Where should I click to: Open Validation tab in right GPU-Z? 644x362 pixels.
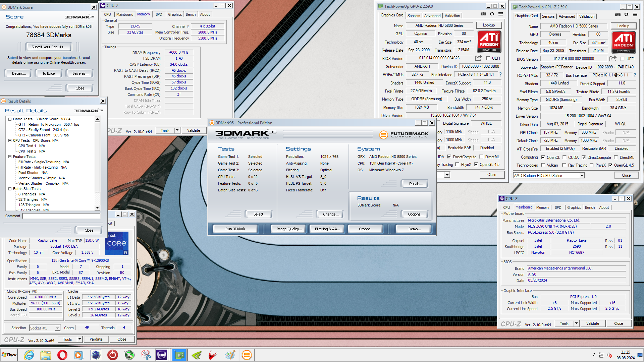click(587, 16)
